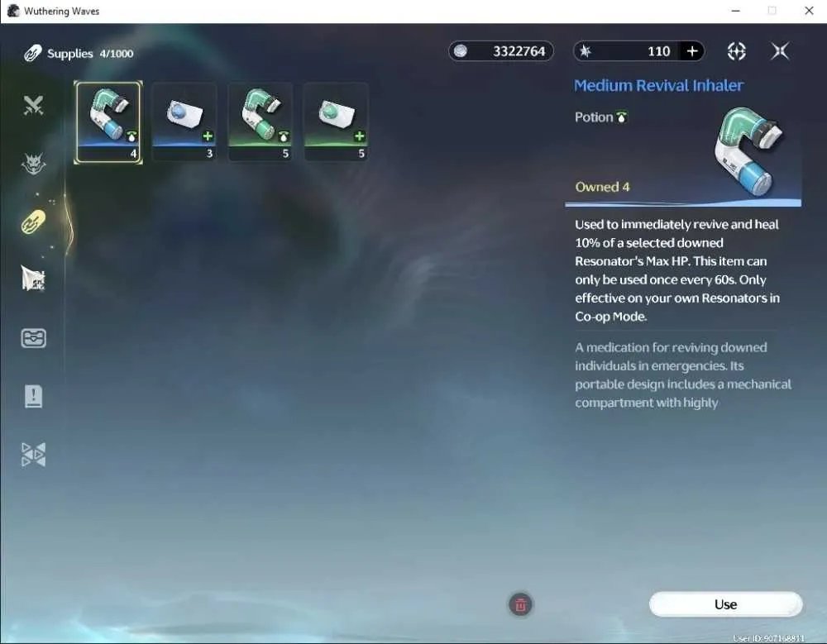Close the inventory with the crossed-blades X

(780, 51)
